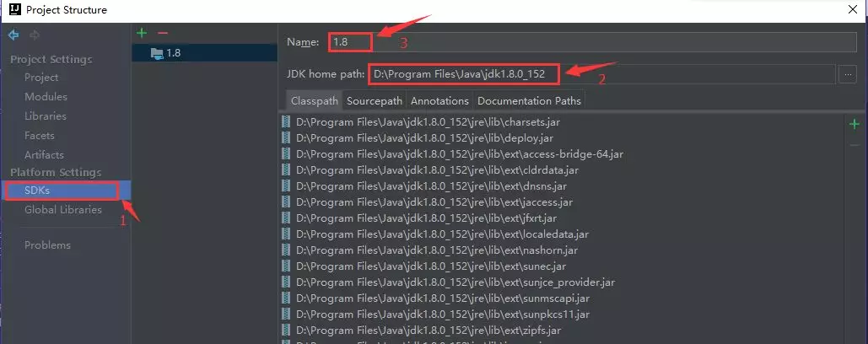Click the IntelliJ logo in title bar
868x344 pixels.
coord(15,9)
